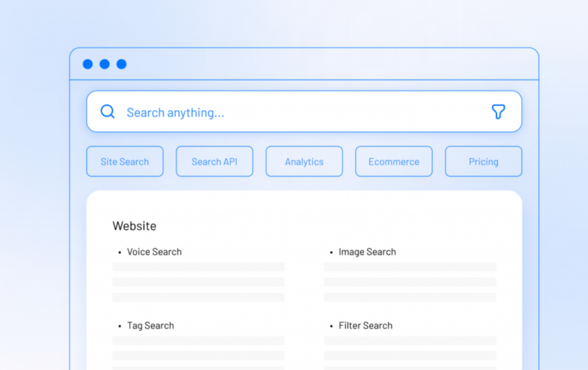588x370 pixels.
Task: Go to the Pricing button
Action: click(483, 161)
